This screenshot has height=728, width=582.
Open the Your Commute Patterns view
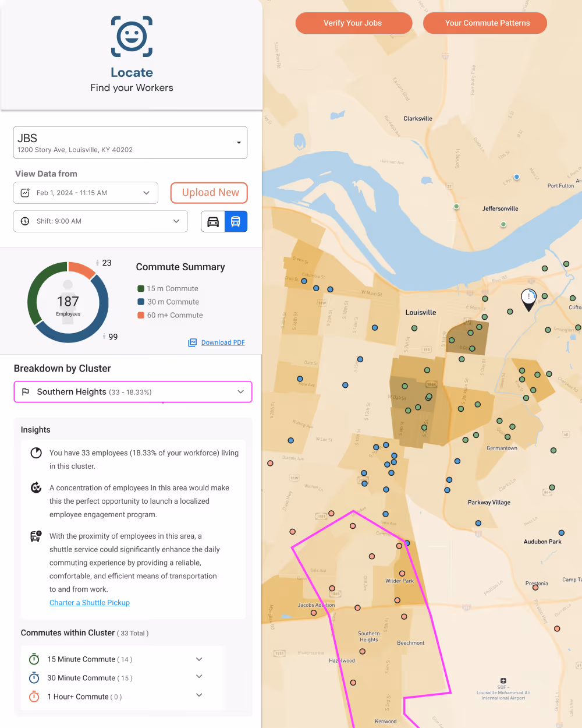pos(485,23)
